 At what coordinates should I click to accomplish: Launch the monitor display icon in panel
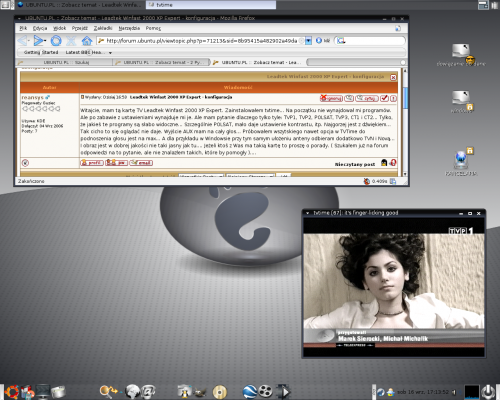point(43,392)
